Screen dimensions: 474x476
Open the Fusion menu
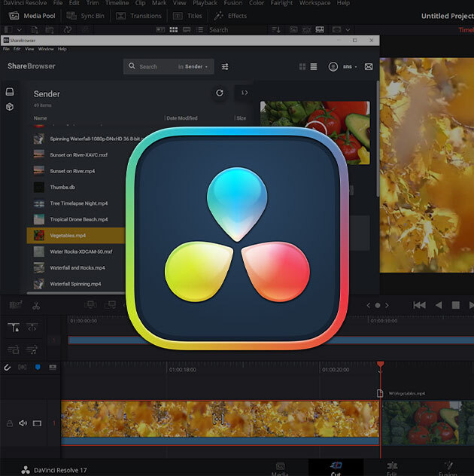(x=233, y=3)
